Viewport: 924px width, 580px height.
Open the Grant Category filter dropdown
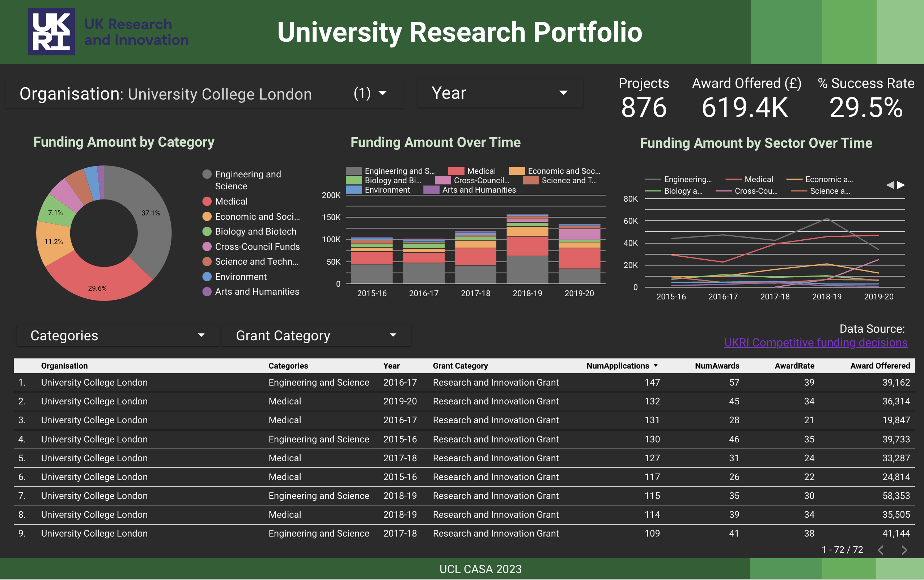coord(317,336)
